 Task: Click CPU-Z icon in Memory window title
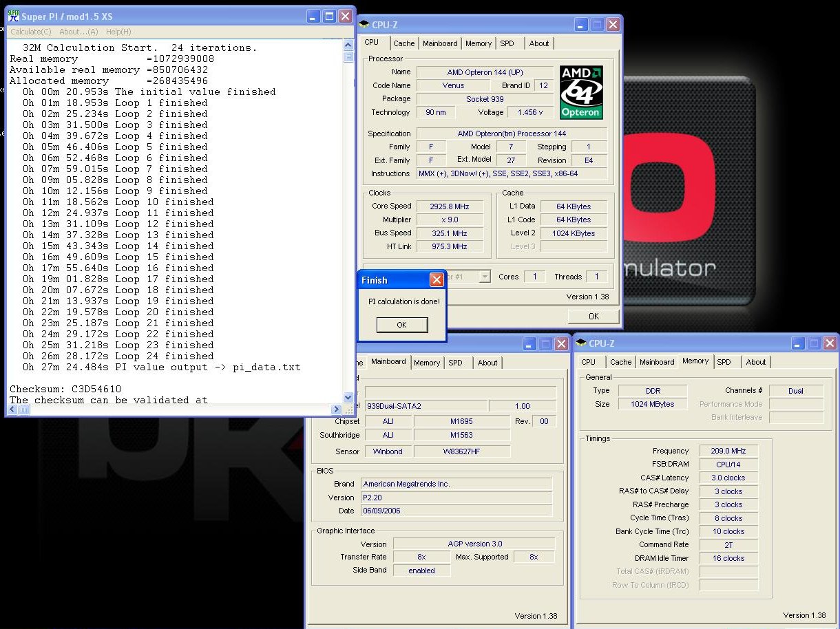pos(581,343)
